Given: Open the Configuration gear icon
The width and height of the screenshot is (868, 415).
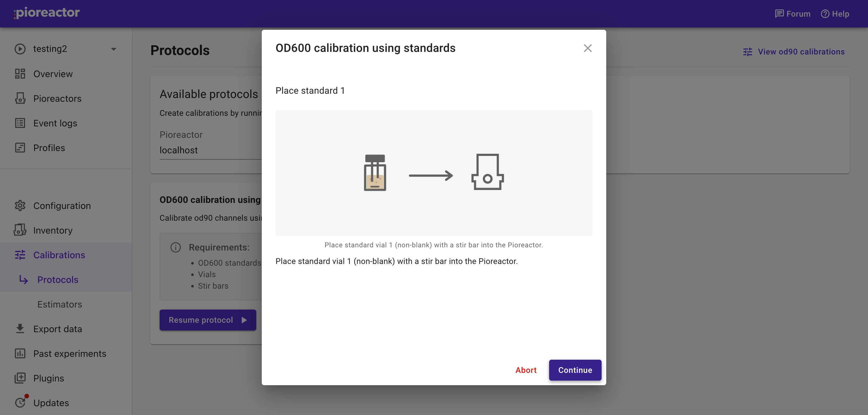Looking at the screenshot, I should pyautogui.click(x=20, y=206).
